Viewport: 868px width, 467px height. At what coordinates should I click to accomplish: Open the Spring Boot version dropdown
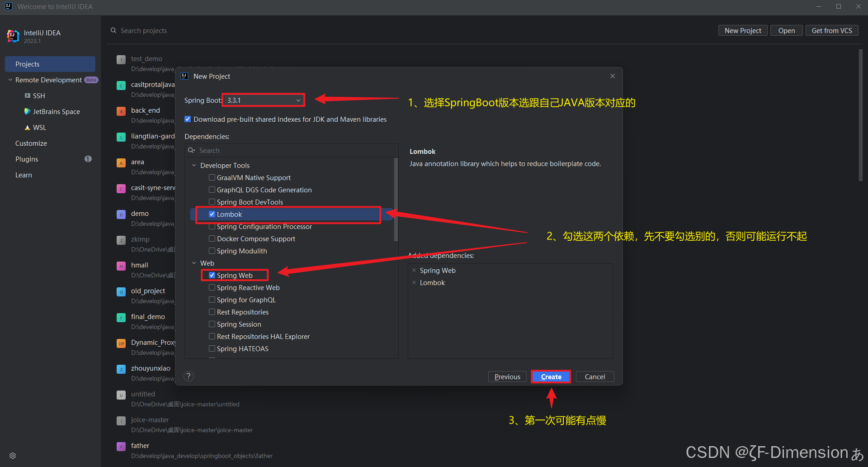tap(264, 100)
